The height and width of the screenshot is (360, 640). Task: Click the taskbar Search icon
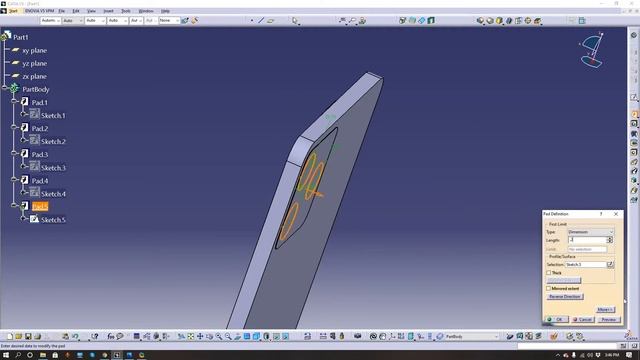pyautogui.click(x=18, y=355)
